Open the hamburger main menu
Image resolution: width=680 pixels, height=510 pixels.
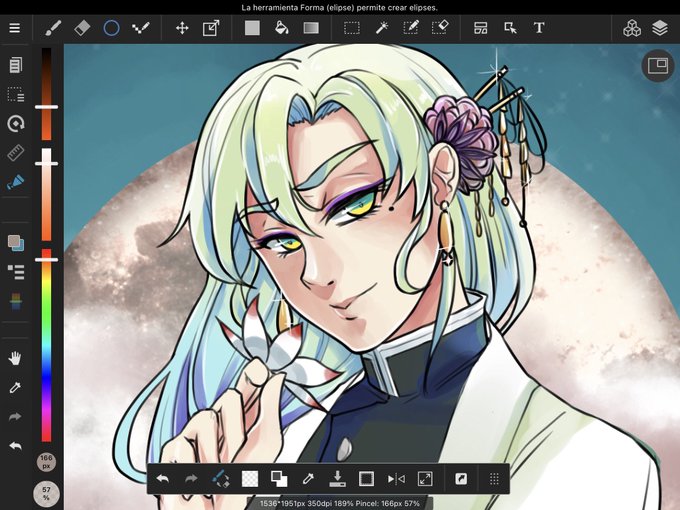[x=15, y=28]
